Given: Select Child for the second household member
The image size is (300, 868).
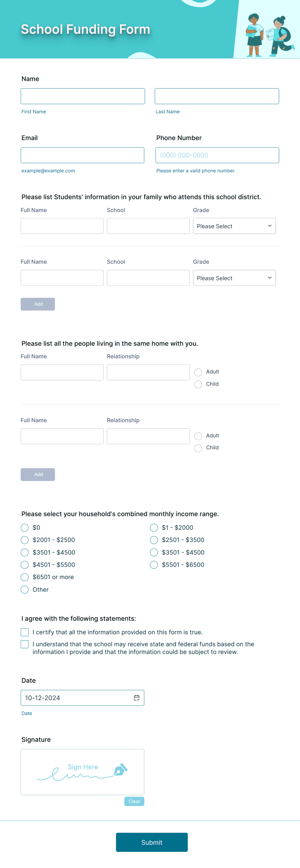Looking at the screenshot, I should point(198,448).
